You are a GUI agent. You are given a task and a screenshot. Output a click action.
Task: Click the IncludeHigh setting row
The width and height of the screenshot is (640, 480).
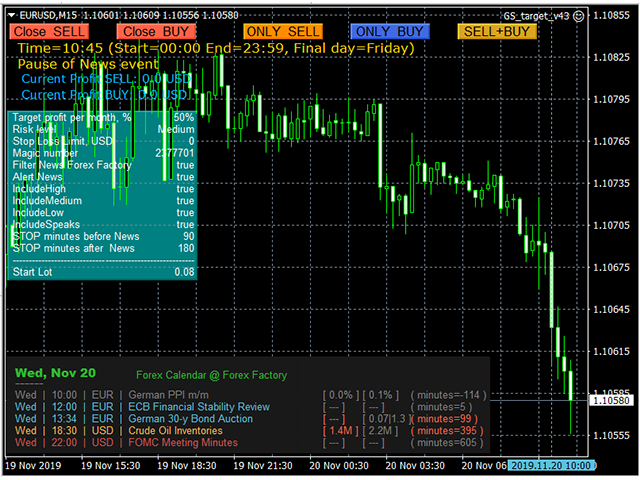(103, 189)
